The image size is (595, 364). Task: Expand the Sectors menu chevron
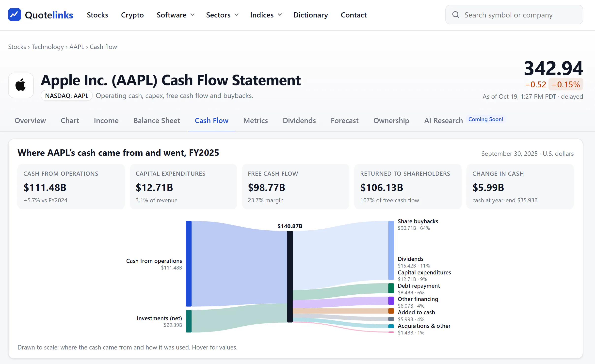(x=237, y=15)
